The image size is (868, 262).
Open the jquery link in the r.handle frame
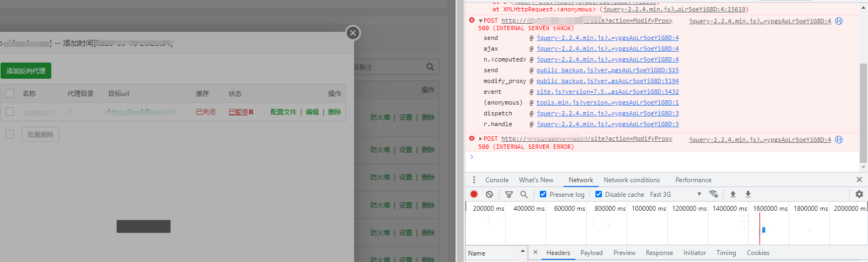(x=608, y=124)
